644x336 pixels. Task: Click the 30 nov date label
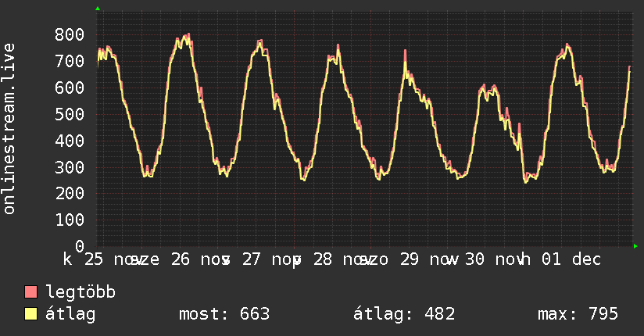(x=495, y=259)
